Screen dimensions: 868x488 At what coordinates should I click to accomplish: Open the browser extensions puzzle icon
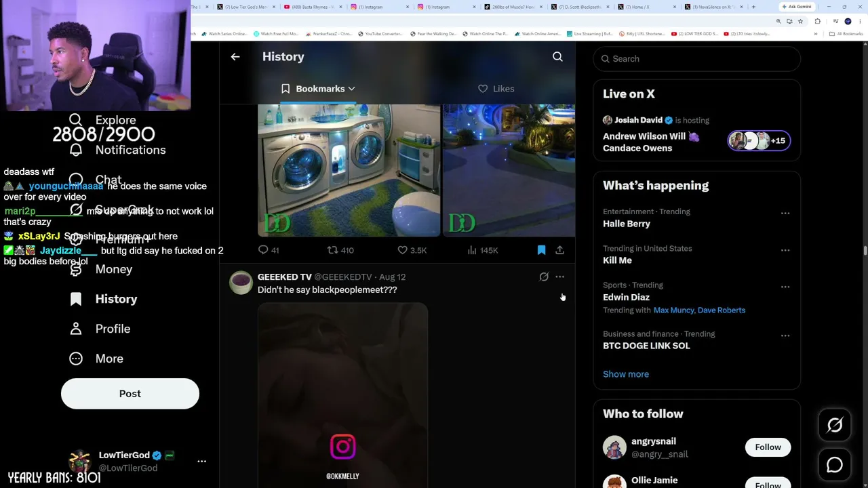click(817, 21)
